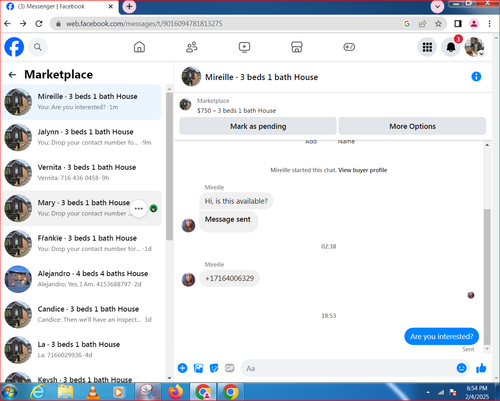Click the chat messages scrollbar
This screenshot has width=500, height=401.
point(487,277)
